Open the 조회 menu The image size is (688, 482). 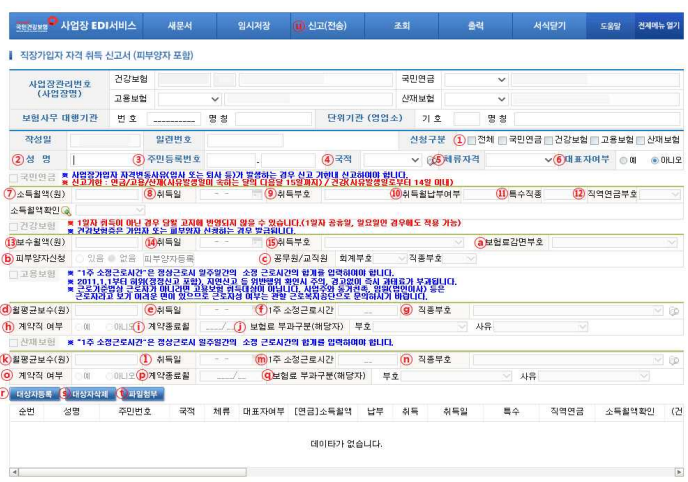[401, 26]
